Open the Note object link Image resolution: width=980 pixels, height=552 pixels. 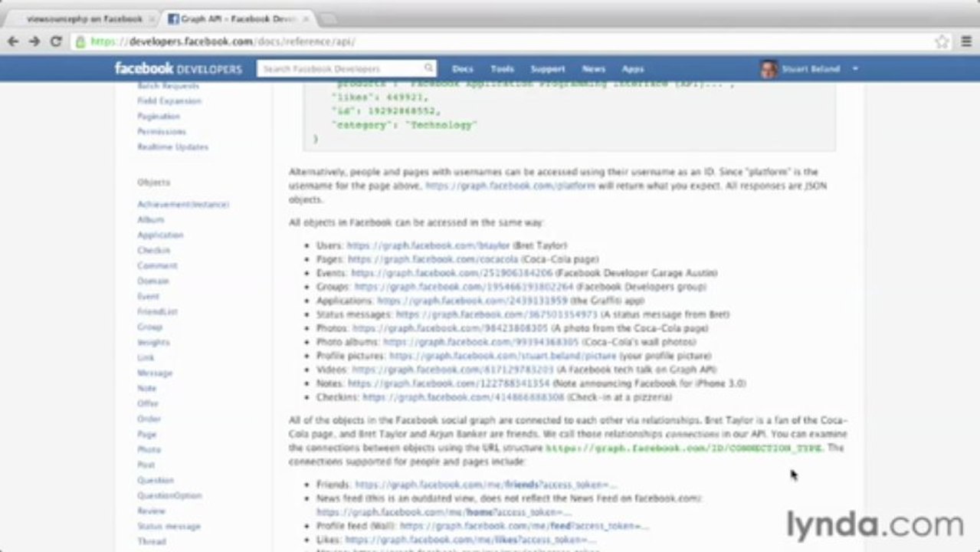pyautogui.click(x=147, y=389)
